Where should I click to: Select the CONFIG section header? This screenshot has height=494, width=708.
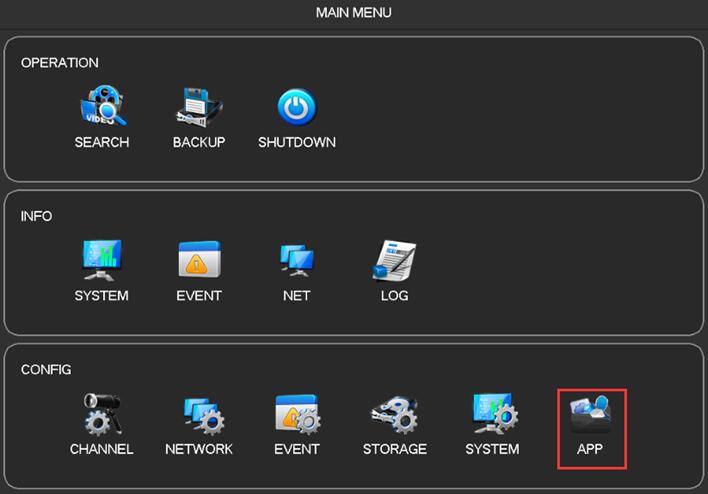point(46,370)
